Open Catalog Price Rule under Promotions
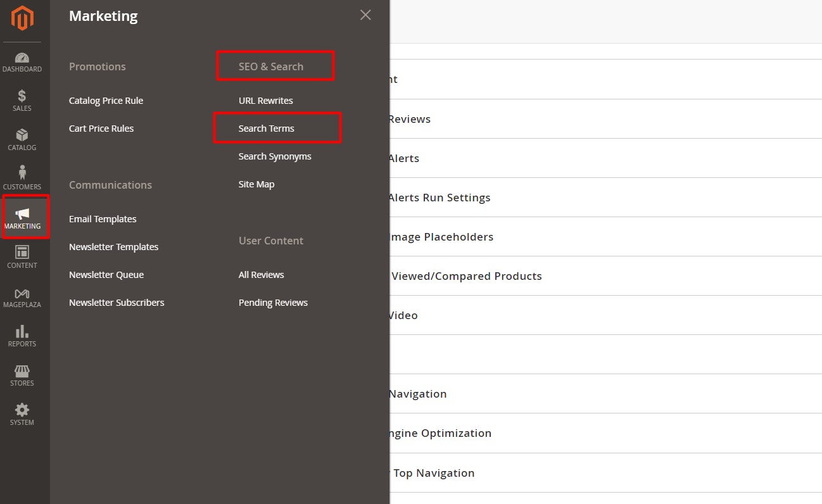The image size is (822, 504). coord(106,100)
